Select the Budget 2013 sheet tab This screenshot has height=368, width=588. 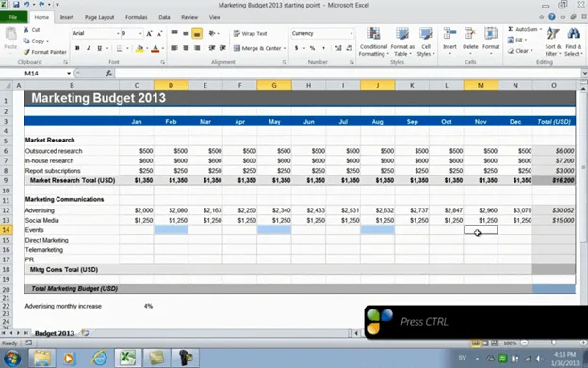pyautogui.click(x=55, y=333)
